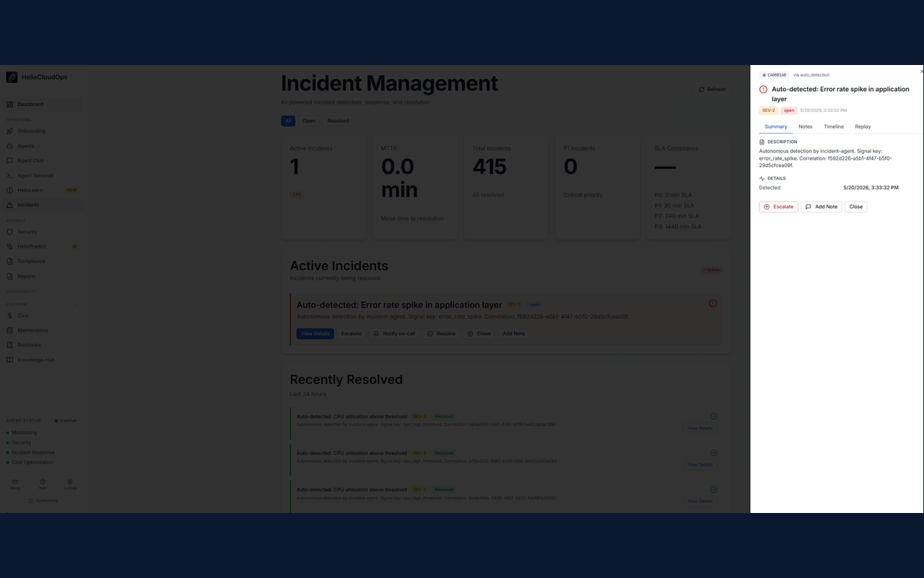The image size is (924, 578).
Task: Click the NEW badge beside HelixLearn
Action: [71, 190]
